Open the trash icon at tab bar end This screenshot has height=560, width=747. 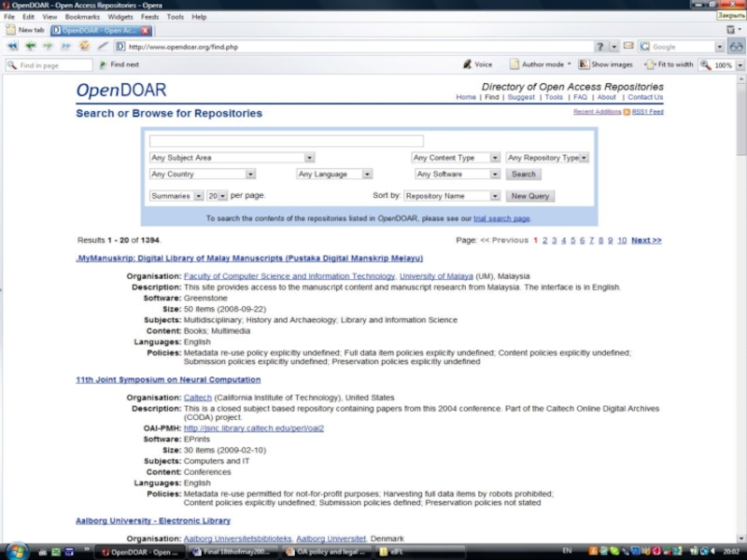[730, 30]
